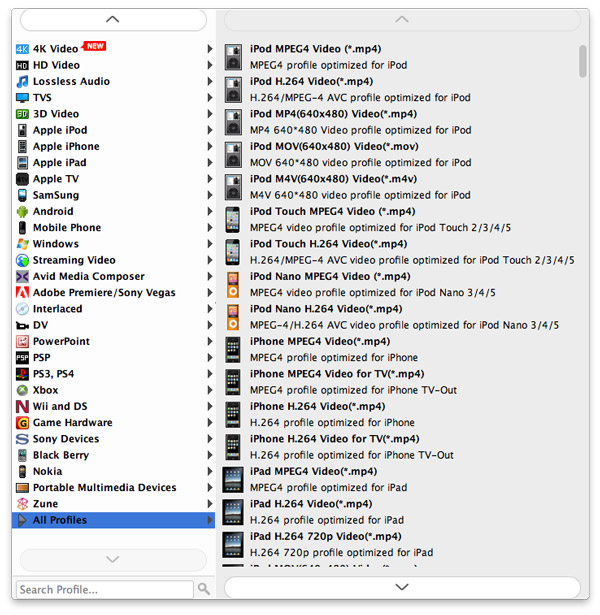Click the profile list vertical scrollbar
This screenshot has height=615, width=600.
tap(583, 61)
